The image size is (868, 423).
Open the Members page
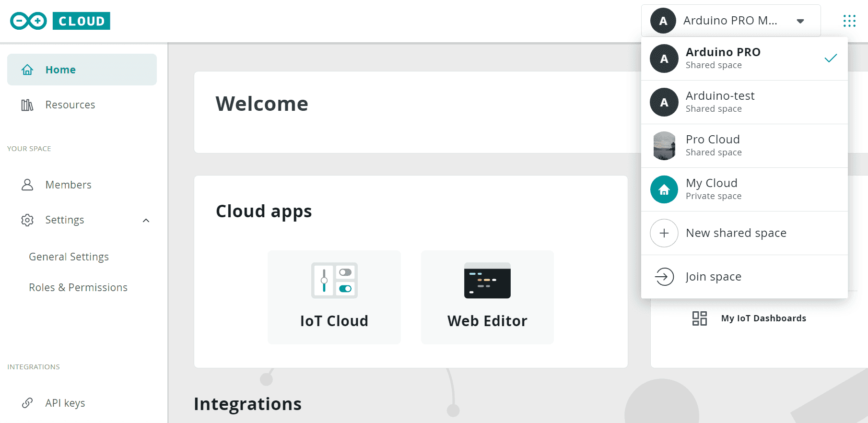point(68,185)
